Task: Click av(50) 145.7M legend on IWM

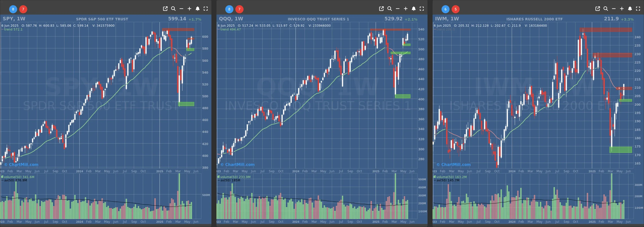Action: click(447, 180)
